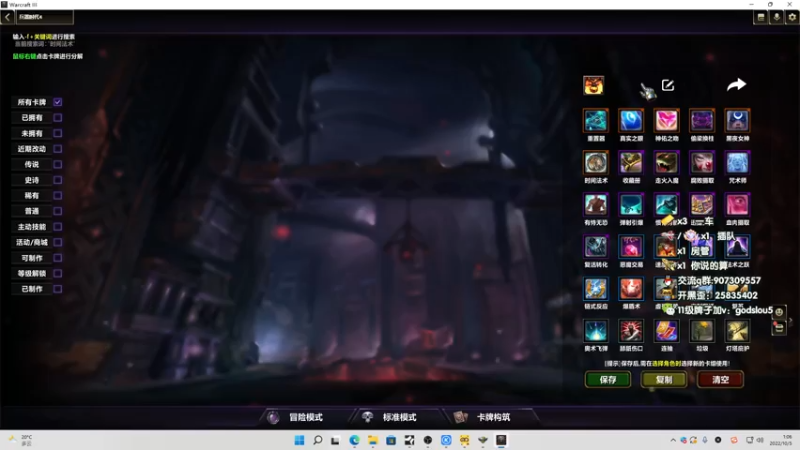The width and height of the screenshot is (800, 450).
Task: Open Windows taskbar search
Action: coord(317,440)
